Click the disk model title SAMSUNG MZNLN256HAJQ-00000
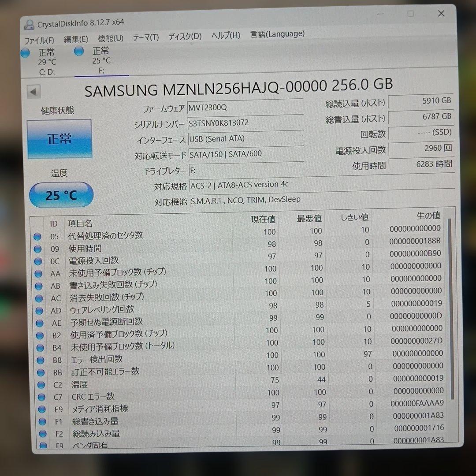The image size is (476, 476). coord(205,89)
